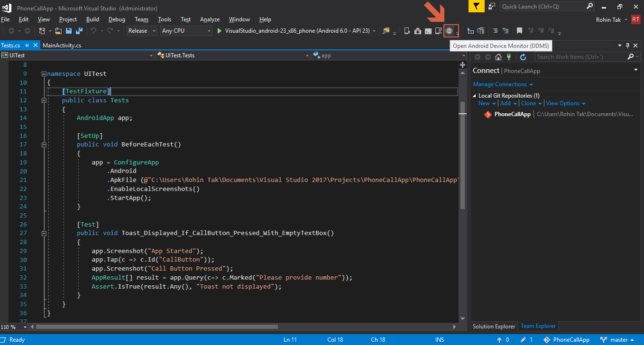Click the Manage Connections link
644x345 pixels.
(x=500, y=84)
